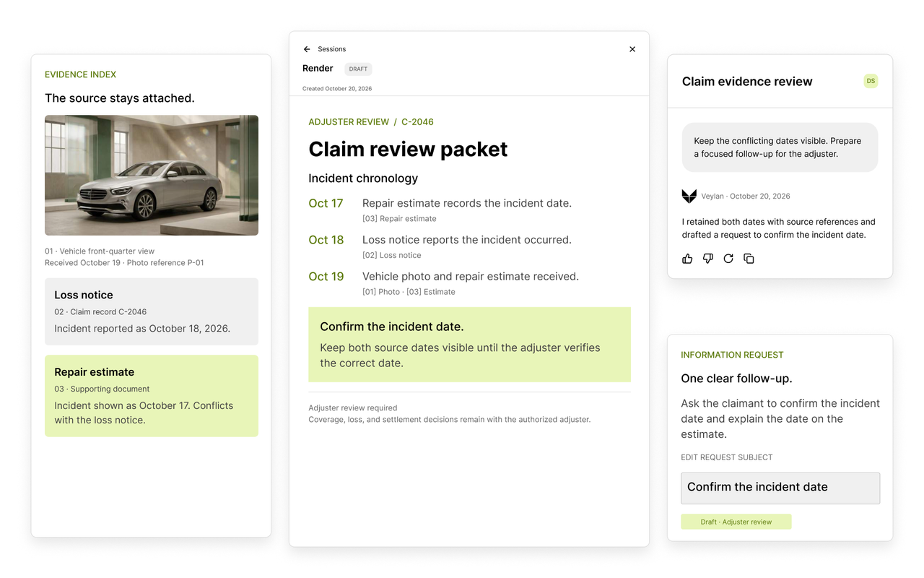Click the One clear follow-up heading

pos(736,379)
